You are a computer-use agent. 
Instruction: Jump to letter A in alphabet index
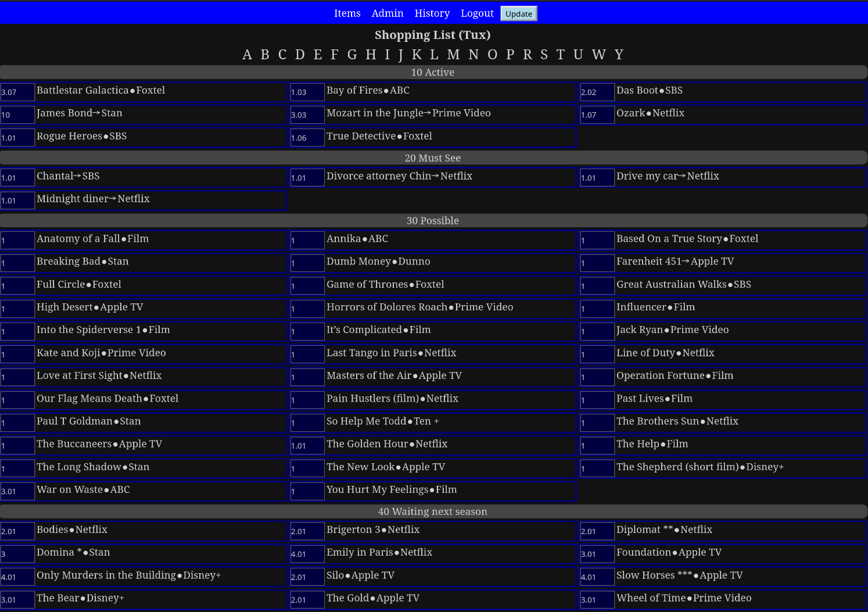[247, 55]
